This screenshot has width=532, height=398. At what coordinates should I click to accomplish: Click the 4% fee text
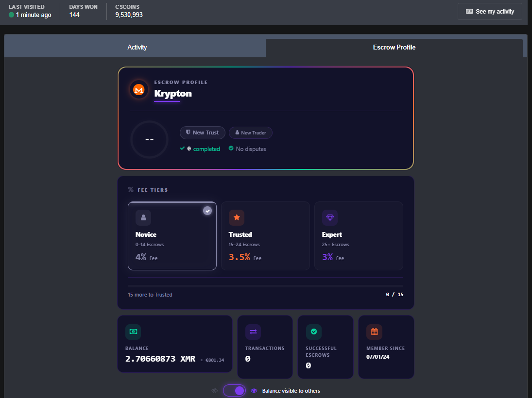click(147, 257)
